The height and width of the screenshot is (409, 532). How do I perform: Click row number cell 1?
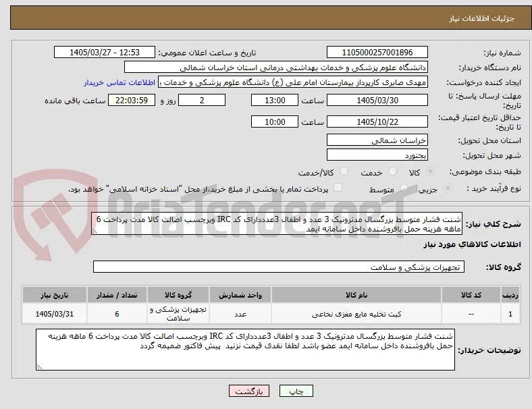[x=510, y=314]
